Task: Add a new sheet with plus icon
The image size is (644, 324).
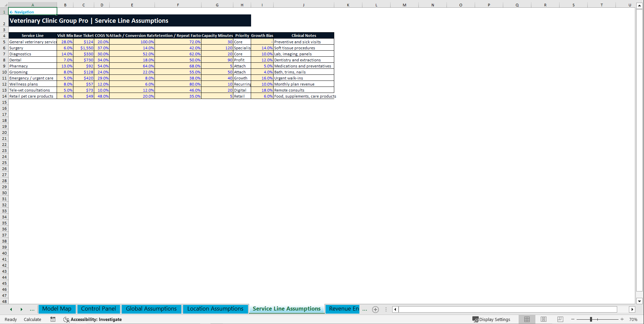Action: click(375, 310)
